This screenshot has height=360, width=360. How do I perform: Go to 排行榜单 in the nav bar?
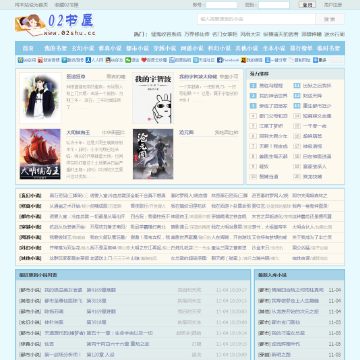tap(301, 48)
